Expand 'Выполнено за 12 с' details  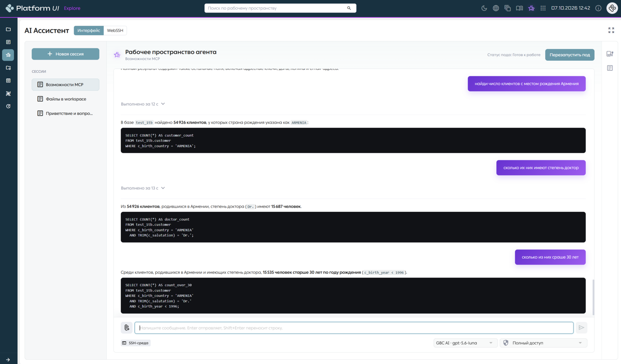coord(143,104)
